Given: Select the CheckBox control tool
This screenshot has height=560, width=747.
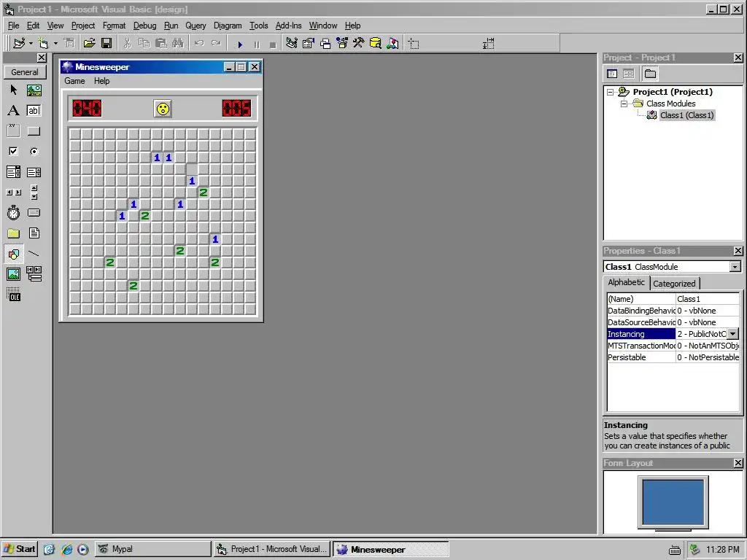Looking at the screenshot, I should coord(13,152).
